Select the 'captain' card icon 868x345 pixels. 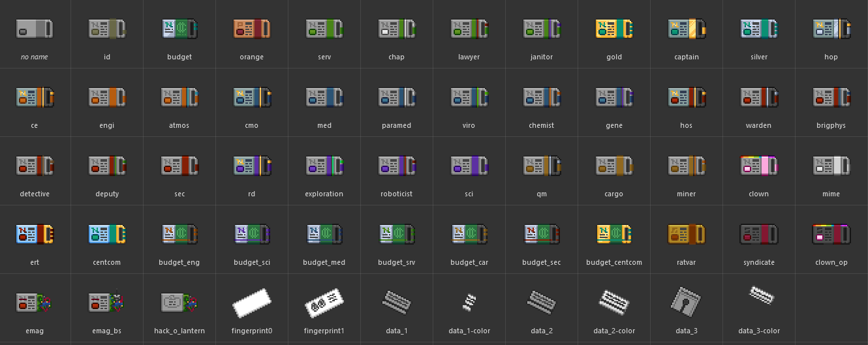click(x=687, y=29)
